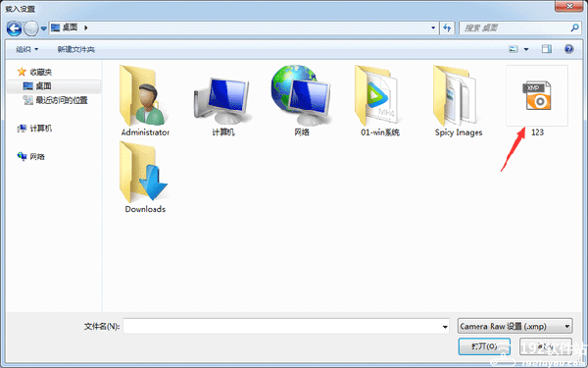
Task: Click the blue back arrow button
Action: [x=15, y=28]
